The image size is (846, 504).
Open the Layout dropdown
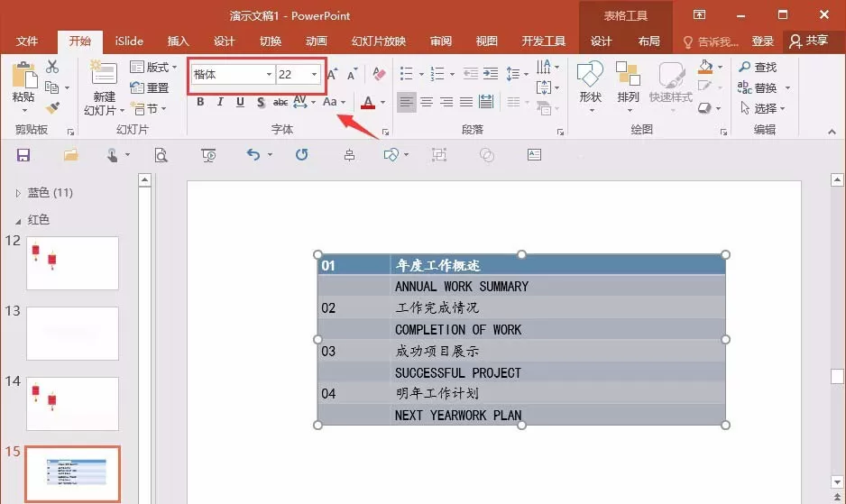tap(154, 67)
